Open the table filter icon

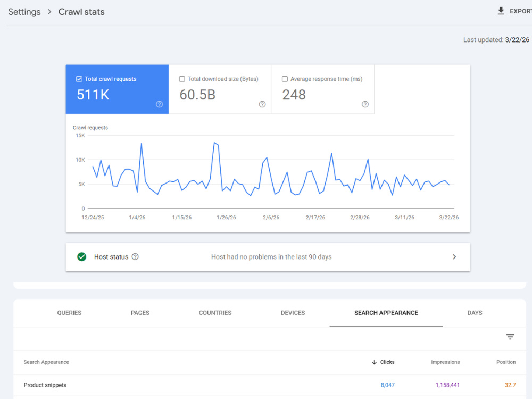coord(510,337)
